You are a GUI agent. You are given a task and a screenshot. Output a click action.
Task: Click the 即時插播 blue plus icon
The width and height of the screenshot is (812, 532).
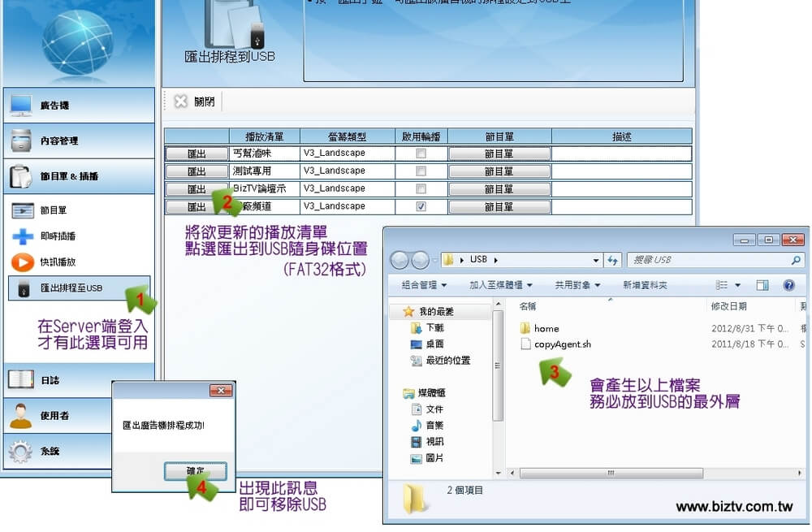tap(22, 236)
